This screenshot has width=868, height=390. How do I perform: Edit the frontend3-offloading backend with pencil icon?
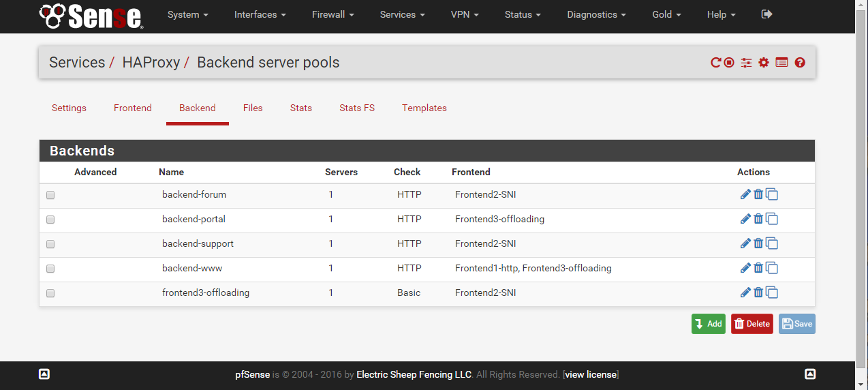[745, 292]
